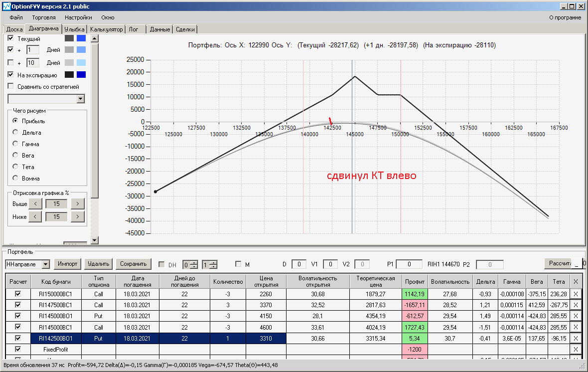The width and height of the screenshot is (588, 372).
Task: Enable Сравнить со стратегией checkbox
Action: 10,86
